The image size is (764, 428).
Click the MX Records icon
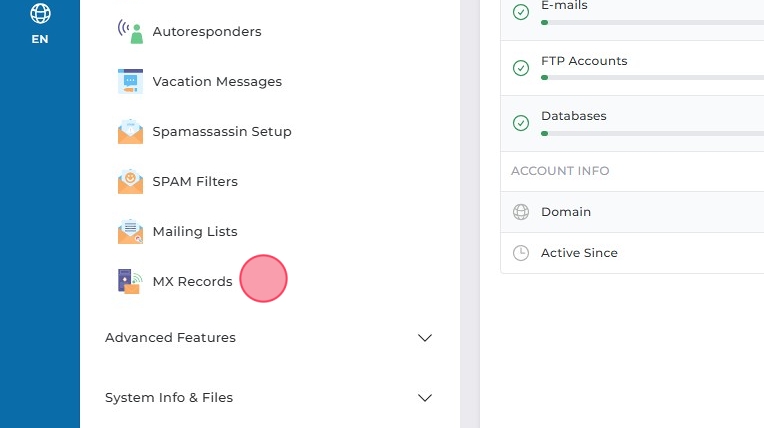[x=130, y=282]
